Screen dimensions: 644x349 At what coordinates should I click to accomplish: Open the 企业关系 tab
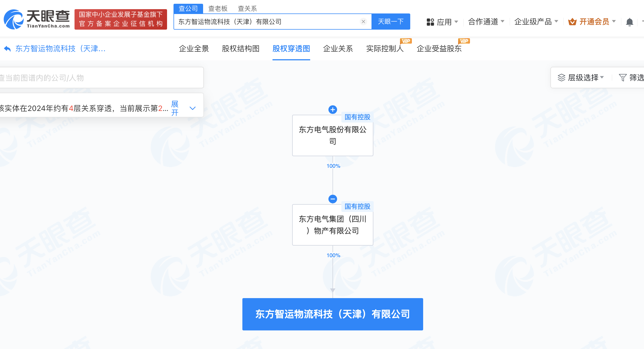[338, 49]
